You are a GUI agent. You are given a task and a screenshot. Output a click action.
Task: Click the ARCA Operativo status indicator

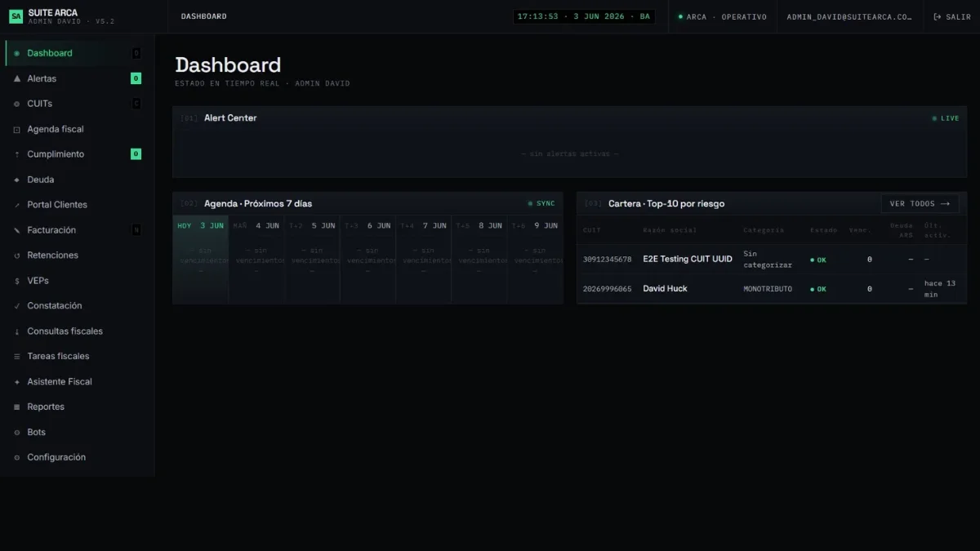pyautogui.click(x=723, y=16)
